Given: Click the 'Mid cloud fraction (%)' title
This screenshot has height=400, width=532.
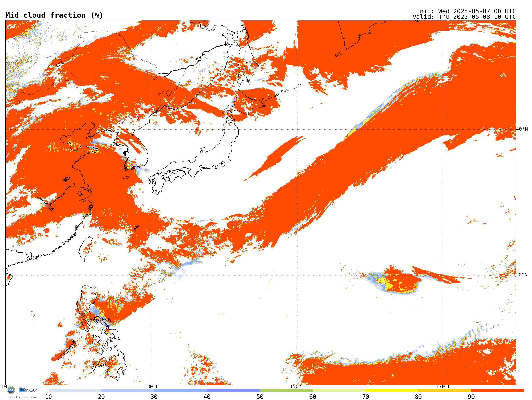Looking at the screenshot, I should point(54,15).
